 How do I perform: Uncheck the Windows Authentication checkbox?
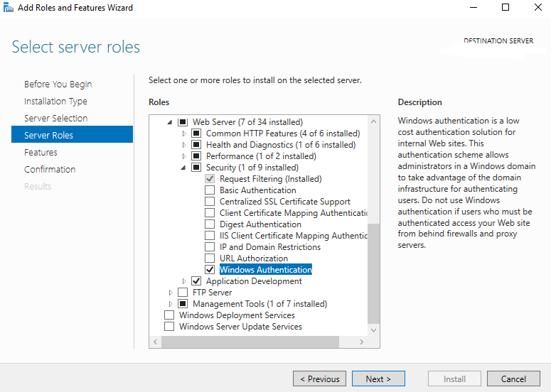coord(210,270)
